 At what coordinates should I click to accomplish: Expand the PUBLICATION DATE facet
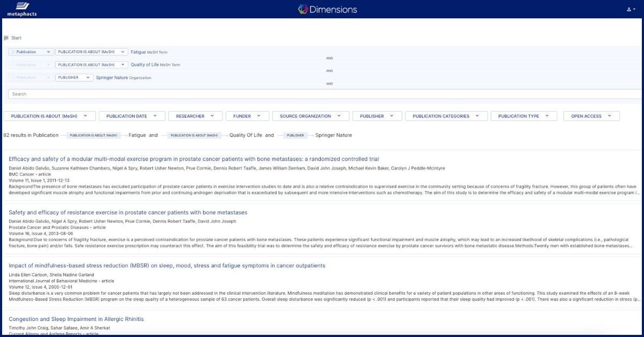click(x=132, y=116)
